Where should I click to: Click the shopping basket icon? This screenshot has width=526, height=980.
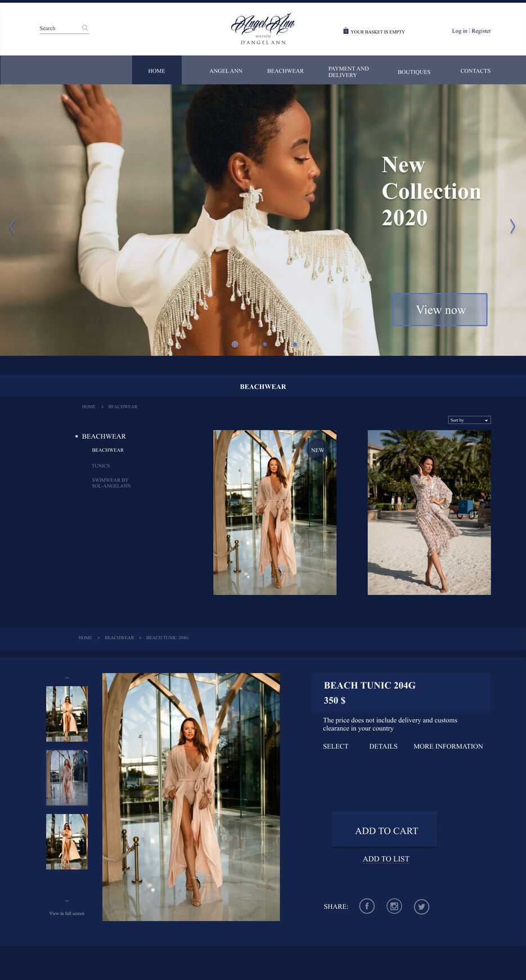[x=346, y=31]
